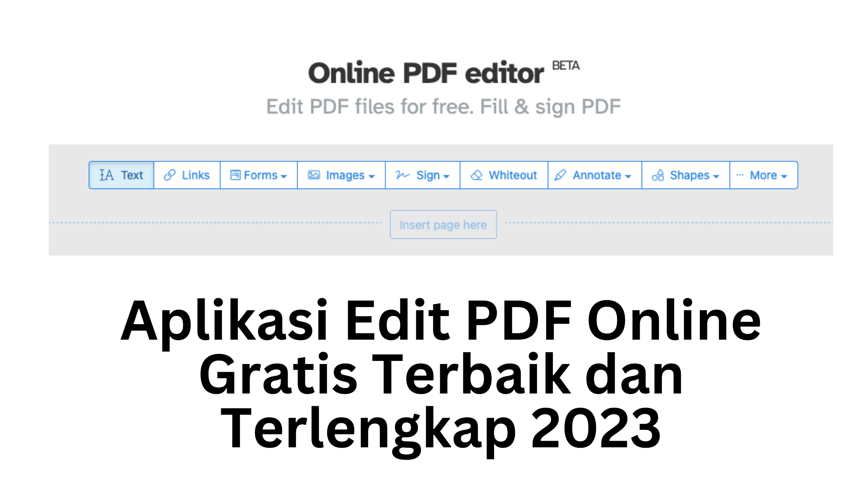Click the Whiteout toolbar button
Viewport: 868px width, 488px height.
pyautogui.click(x=504, y=175)
